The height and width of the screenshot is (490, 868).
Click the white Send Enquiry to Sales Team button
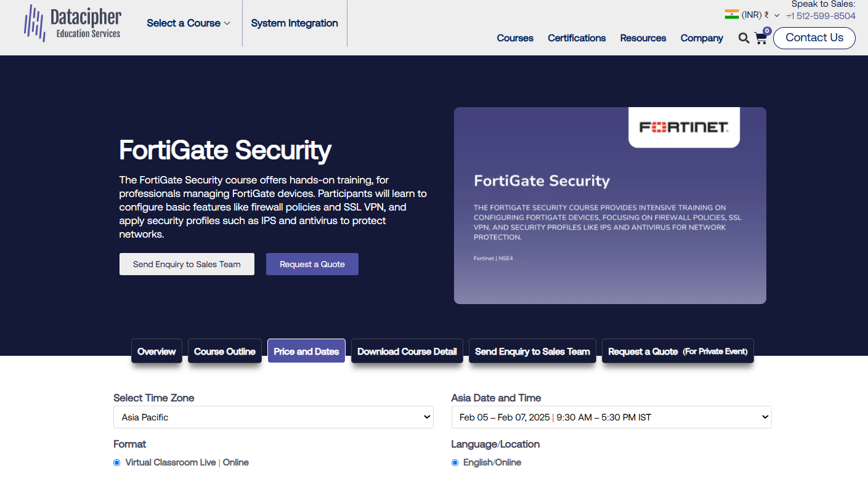point(187,264)
